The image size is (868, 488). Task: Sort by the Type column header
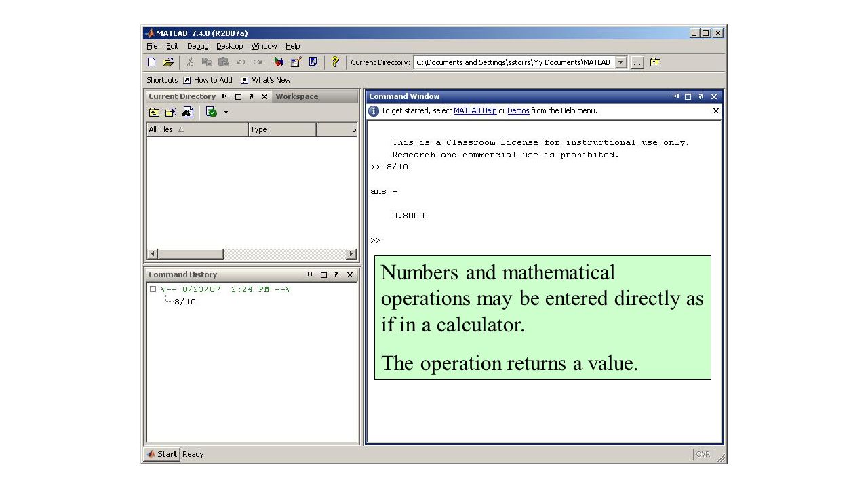282,129
